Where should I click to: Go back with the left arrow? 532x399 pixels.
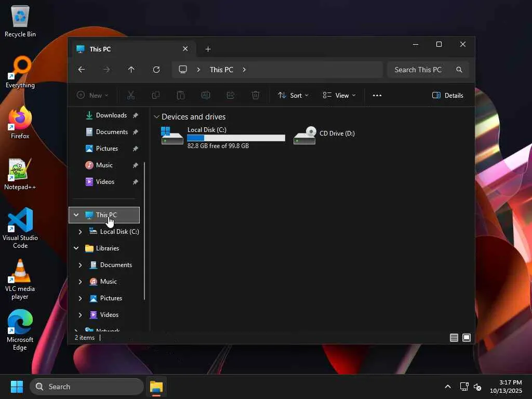coord(82,70)
